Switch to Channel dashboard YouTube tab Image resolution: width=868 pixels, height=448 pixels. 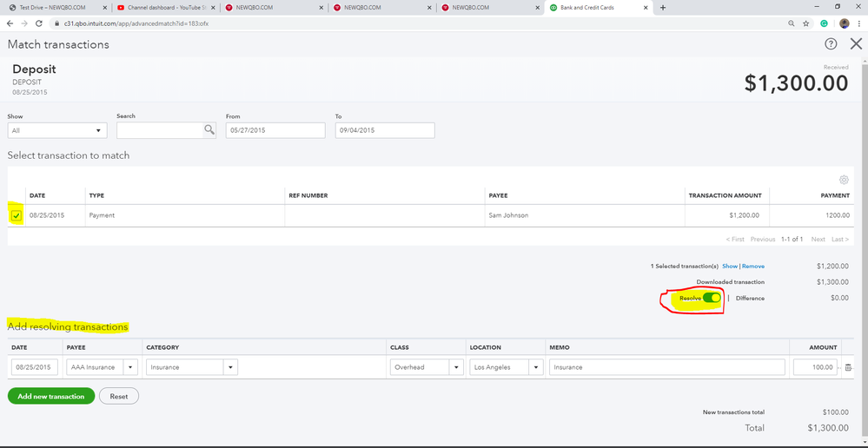pyautogui.click(x=167, y=8)
